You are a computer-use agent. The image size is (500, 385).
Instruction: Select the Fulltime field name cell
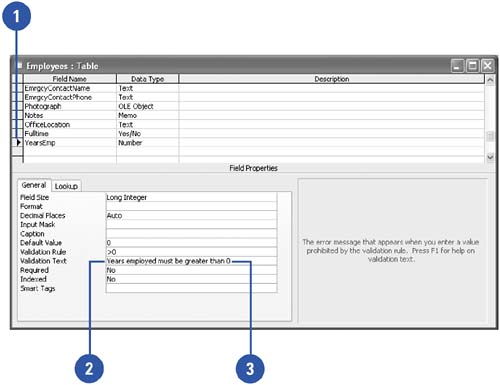pos(70,134)
